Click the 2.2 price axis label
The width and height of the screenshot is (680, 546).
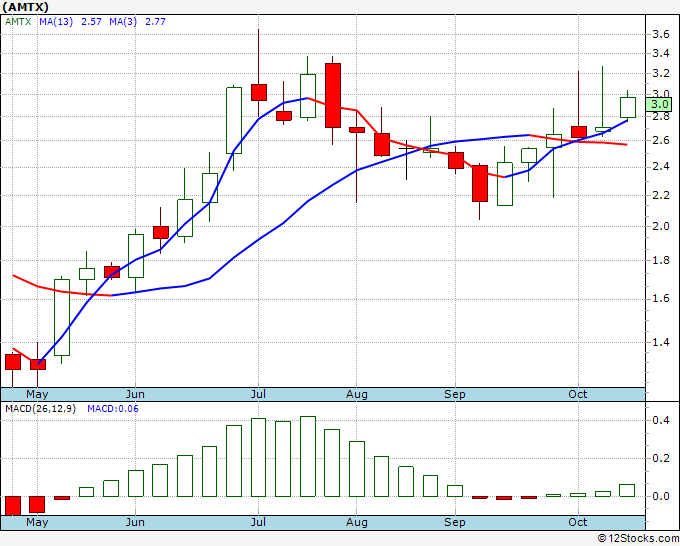coord(660,196)
